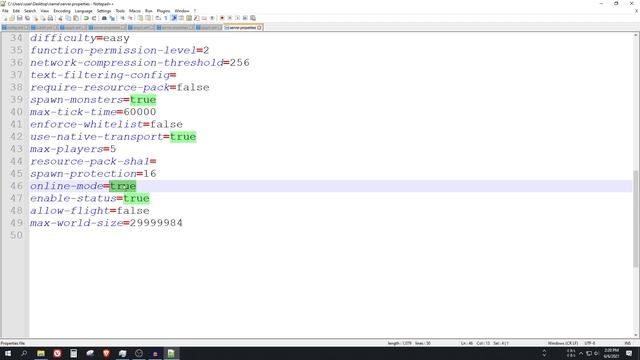
Task: Undo with the green Undo arrow icon
Action: coord(86,18)
